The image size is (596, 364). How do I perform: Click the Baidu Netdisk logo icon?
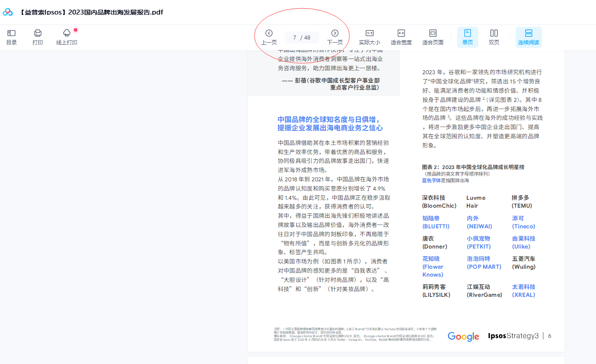(x=8, y=12)
